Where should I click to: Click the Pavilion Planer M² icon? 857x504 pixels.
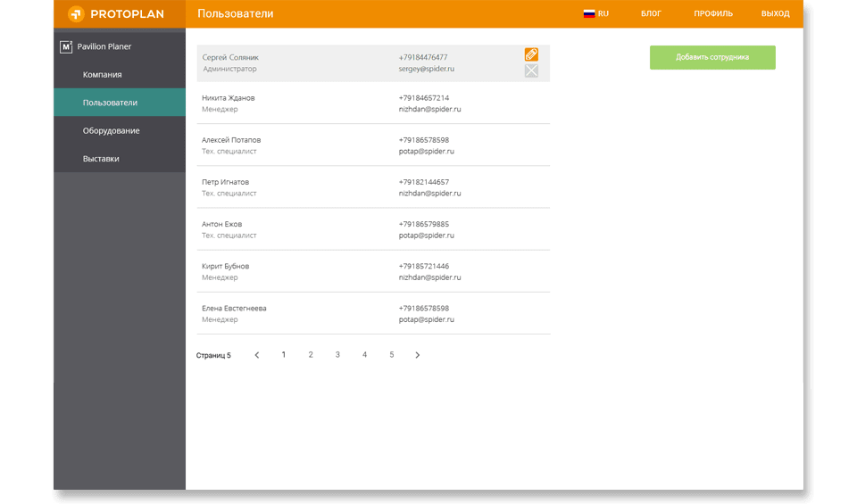[x=66, y=46]
